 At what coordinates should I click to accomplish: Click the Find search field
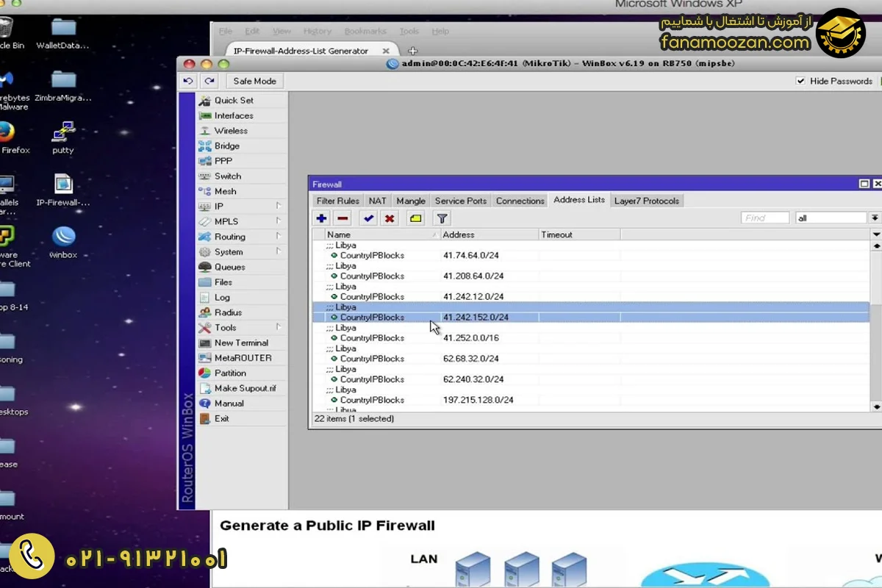click(764, 218)
